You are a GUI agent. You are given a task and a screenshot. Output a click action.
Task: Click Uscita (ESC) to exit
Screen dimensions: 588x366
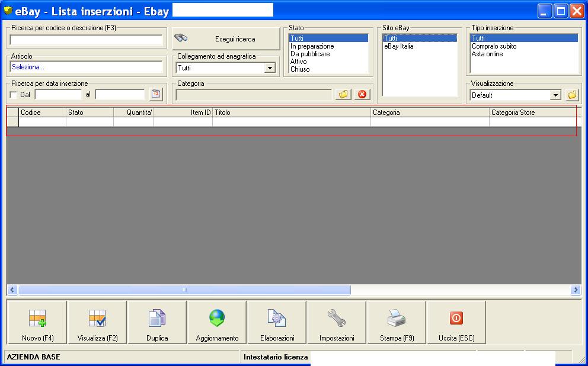click(456, 322)
